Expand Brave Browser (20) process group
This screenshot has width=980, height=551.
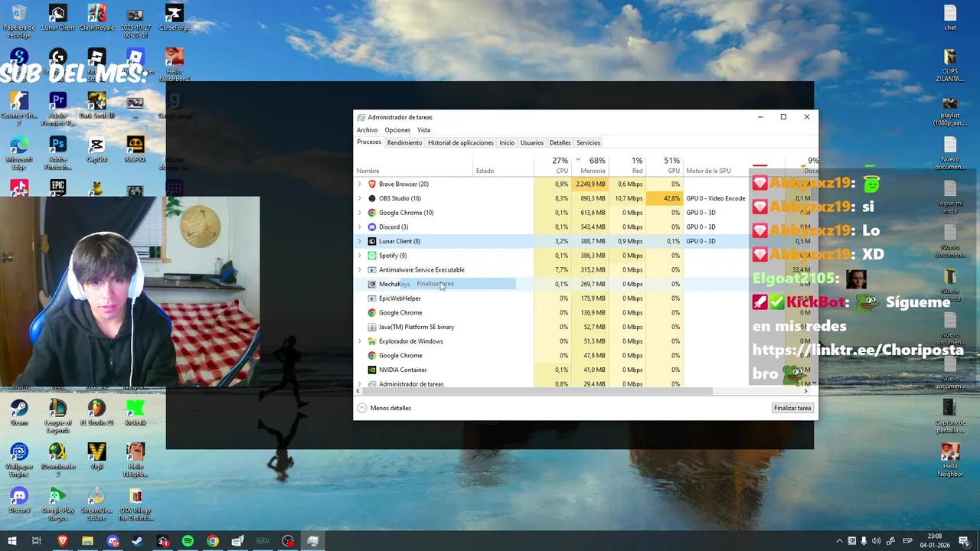coord(359,184)
